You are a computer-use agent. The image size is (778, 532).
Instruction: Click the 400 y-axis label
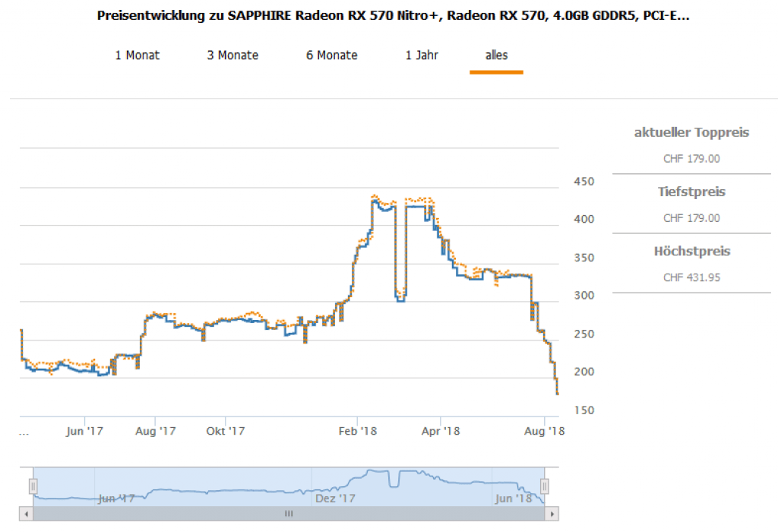tap(584, 220)
